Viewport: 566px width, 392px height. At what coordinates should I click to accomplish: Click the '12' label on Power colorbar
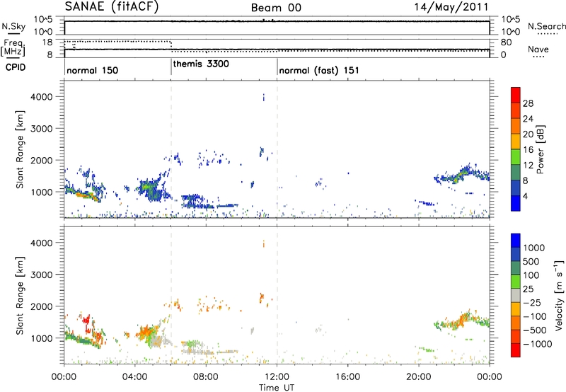(x=528, y=166)
